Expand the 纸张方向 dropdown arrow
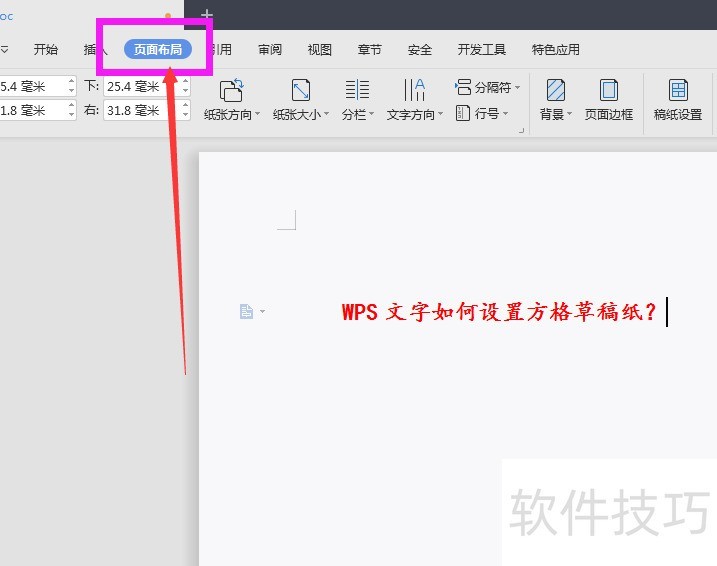Image resolution: width=717 pixels, height=566 pixels. 257,114
